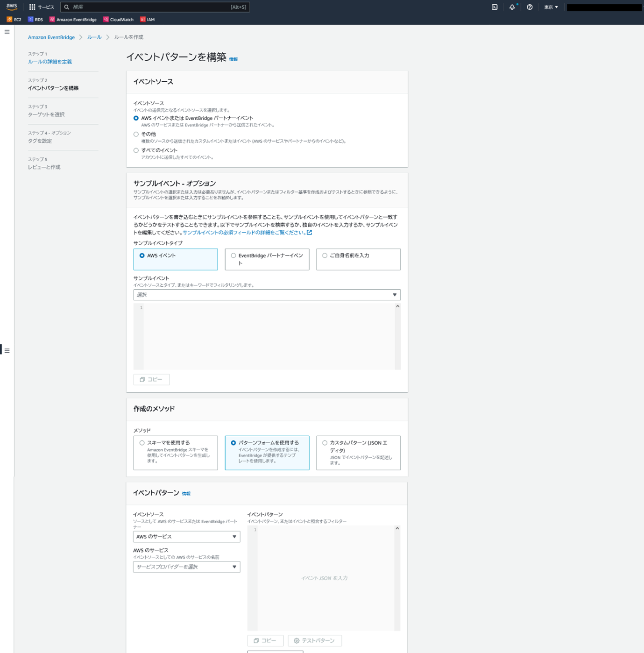Select スキーマを使用する method
This screenshot has height=653, width=644.
pos(176,453)
